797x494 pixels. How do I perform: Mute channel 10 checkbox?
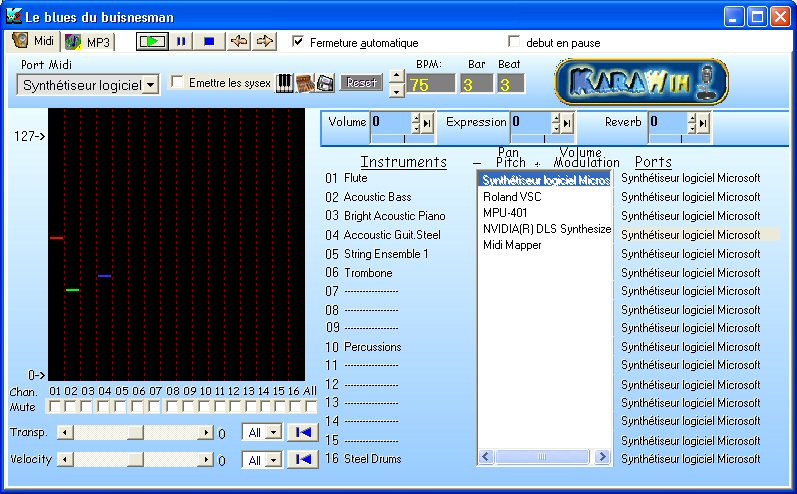(204, 407)
